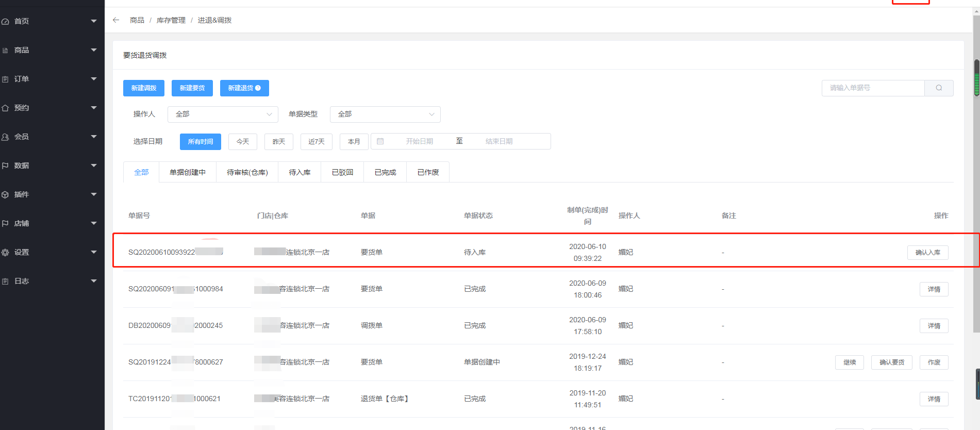The height and width of the screenshot is (430, 980).
Task: Open 详情 for the 18:00:46 要货单
Action: [x=934, y=289]
